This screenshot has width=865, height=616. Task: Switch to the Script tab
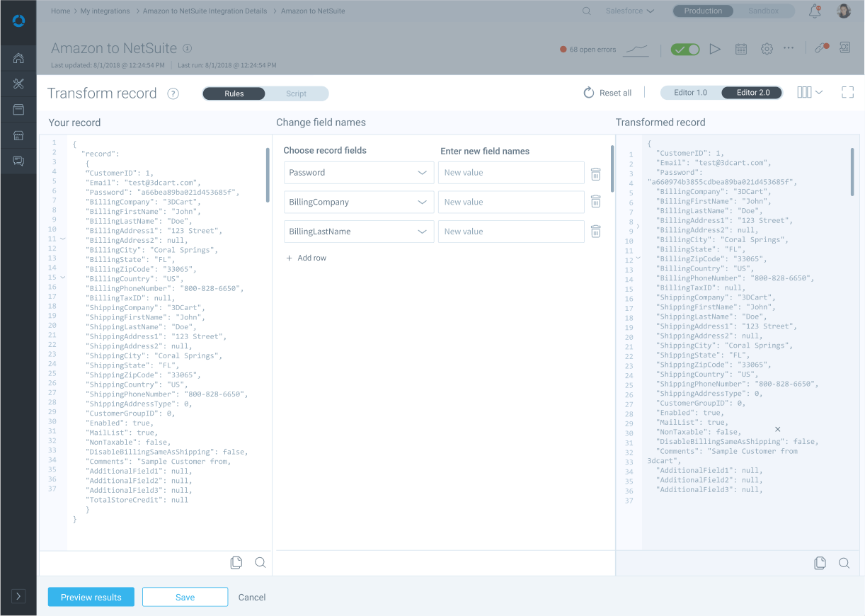pos(296,93)
